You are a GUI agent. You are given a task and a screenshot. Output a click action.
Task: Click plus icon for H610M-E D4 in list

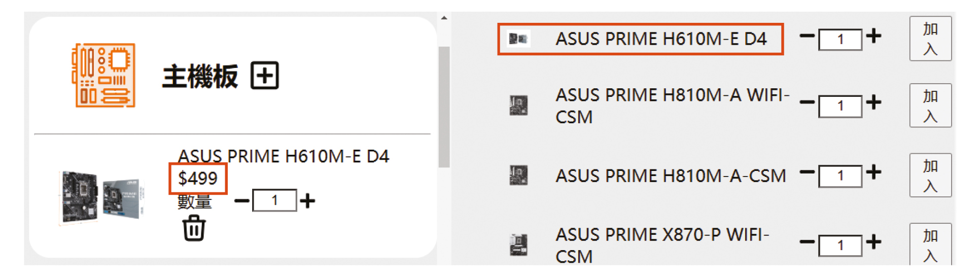coord(873,36)
